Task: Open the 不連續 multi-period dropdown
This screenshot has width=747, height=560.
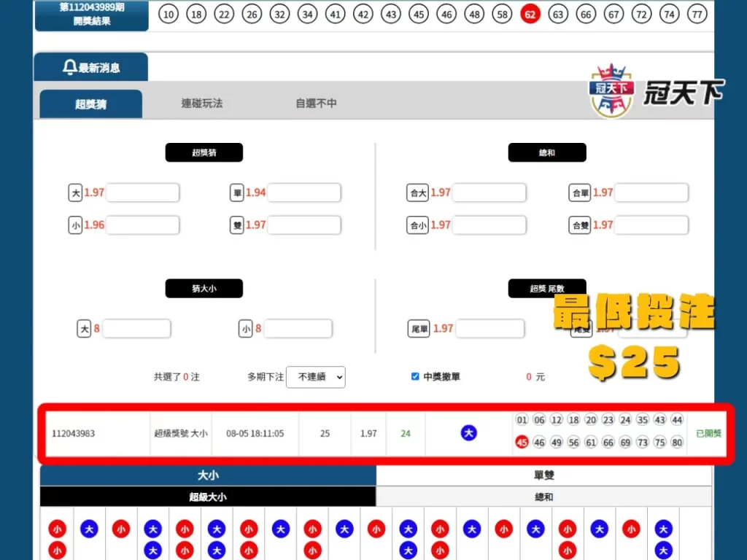Action: coord(315,377)
